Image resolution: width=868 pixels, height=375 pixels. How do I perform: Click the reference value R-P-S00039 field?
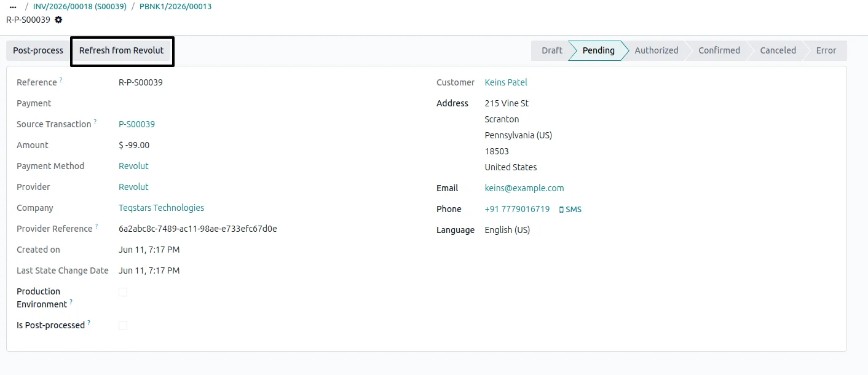coord(141,82)
